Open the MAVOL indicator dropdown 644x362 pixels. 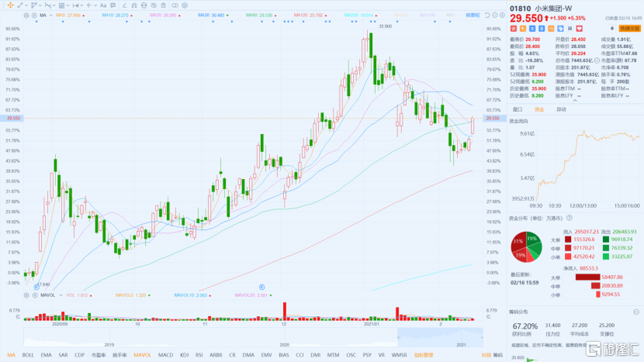tap(61, 295)
